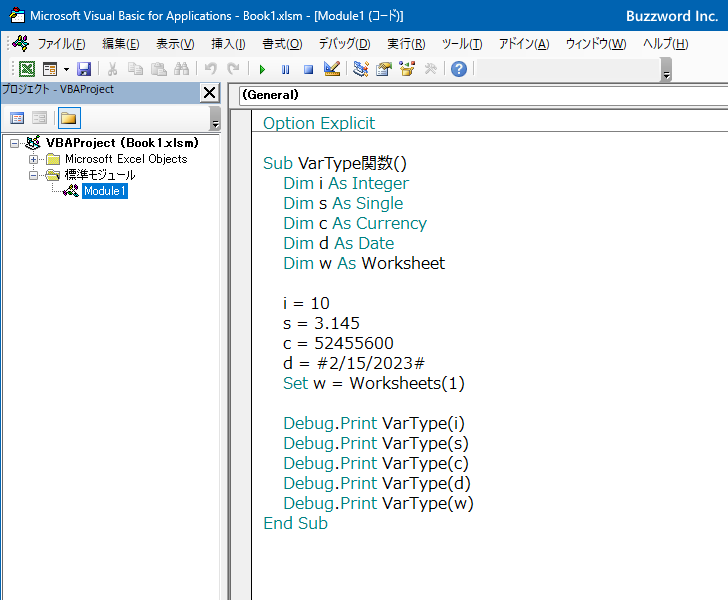Click the VBA application icon in the title bar

[17, 15]
